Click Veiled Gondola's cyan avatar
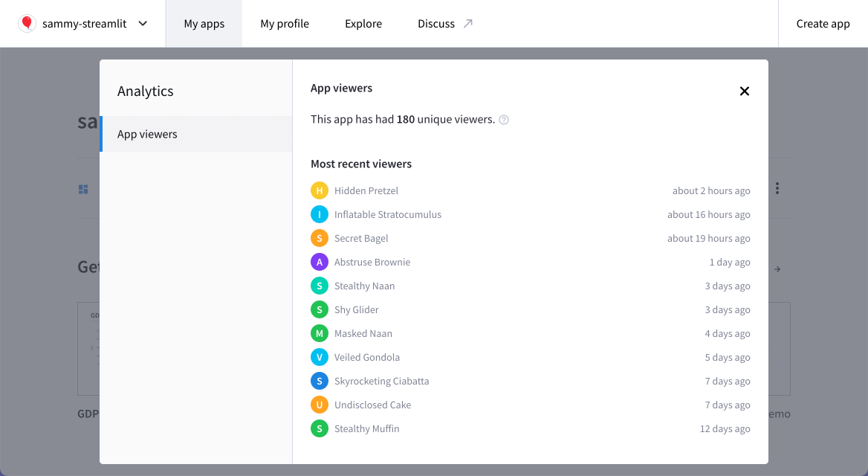This screenshot has height=476, width=868. pyautogui.click(x=320, y=357)
